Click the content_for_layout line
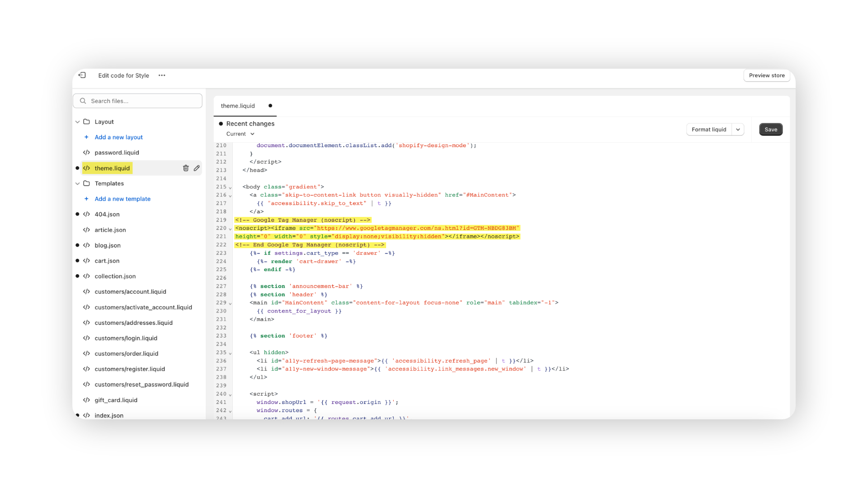This screenshot has width=868, height=488. pos(299,311)
